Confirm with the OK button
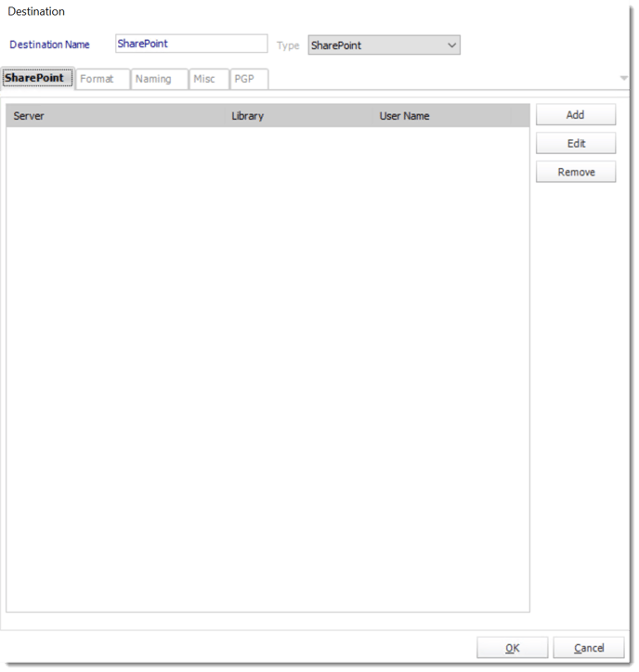Viewport: 639px width, 672px height. pos(512,648)
